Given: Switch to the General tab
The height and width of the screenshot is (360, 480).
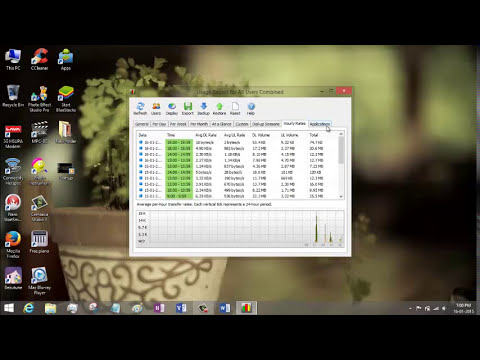Looking at the screenshot, I should click(x=142, y=124).
